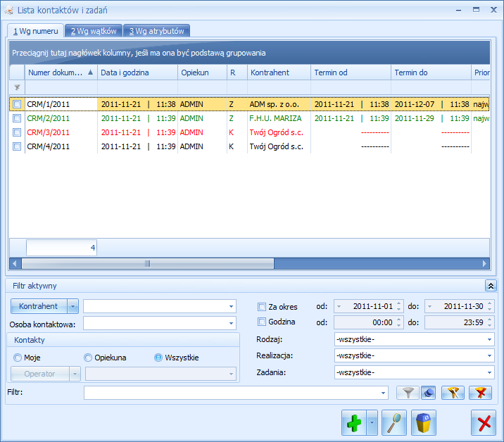Click the red X close window button
Viewport: 504px width, 442px height.
[484, 423]
